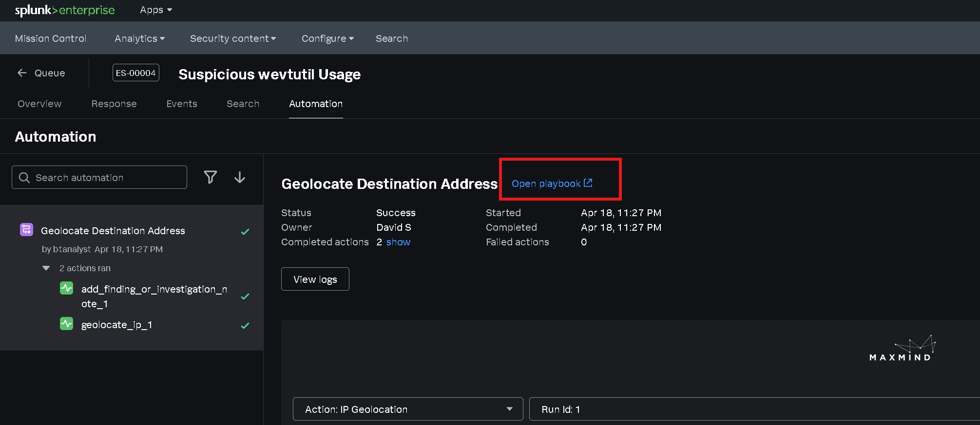Click the checkmark on the add_finding_or_investigation_note_1 row

[245, 296]
